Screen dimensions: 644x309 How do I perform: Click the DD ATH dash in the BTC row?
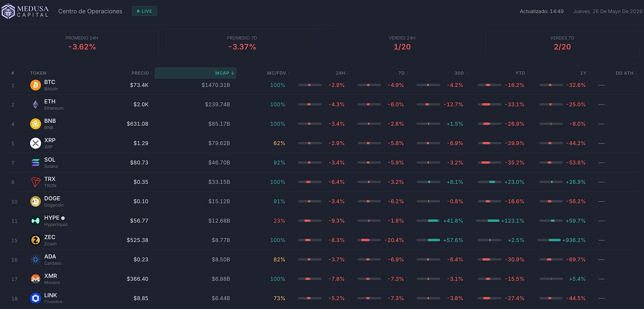tap(602, 85)
